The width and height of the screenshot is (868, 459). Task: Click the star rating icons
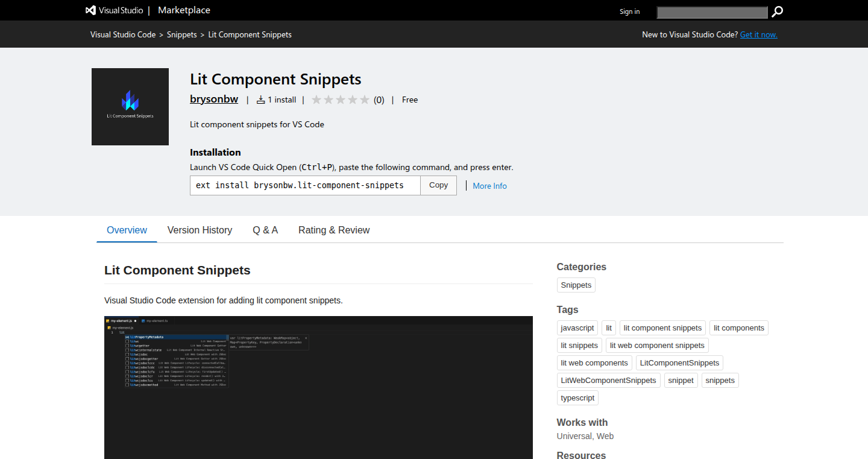tap(341, 100)
